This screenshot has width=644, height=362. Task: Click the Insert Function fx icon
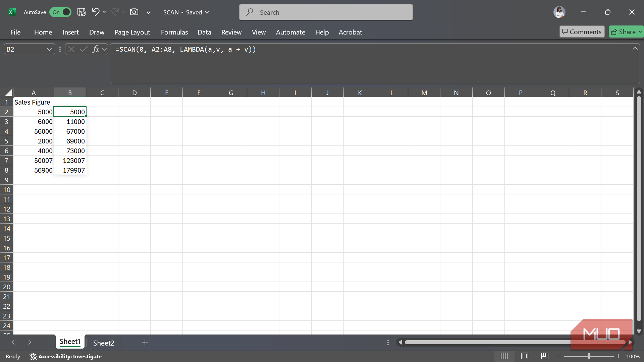(96, 49)
